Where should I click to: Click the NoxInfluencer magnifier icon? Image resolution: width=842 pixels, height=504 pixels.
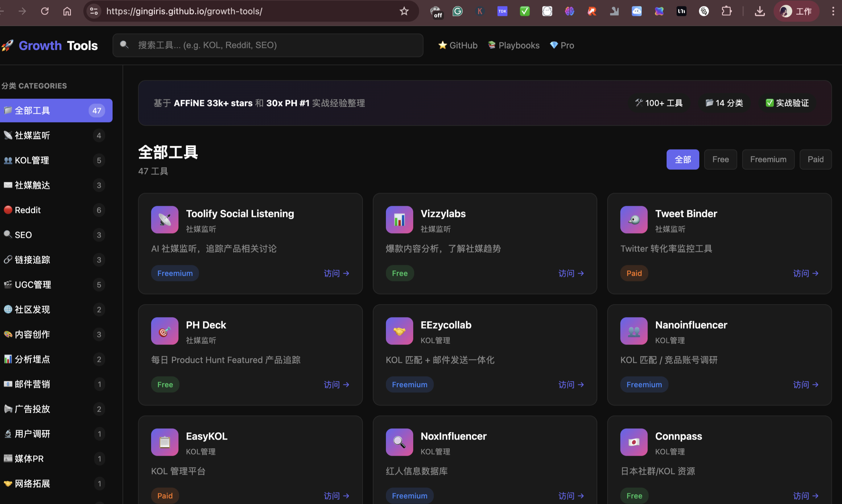(399, 442)
